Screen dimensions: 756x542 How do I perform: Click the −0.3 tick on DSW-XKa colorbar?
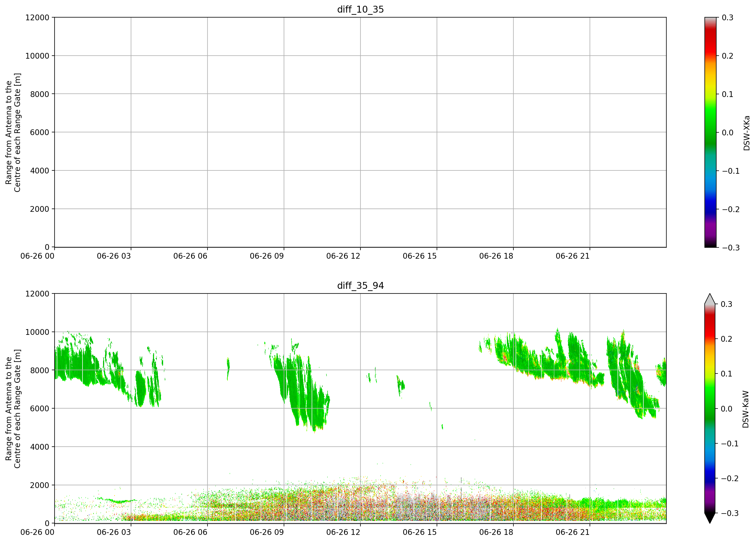click(x=731, y=247)
